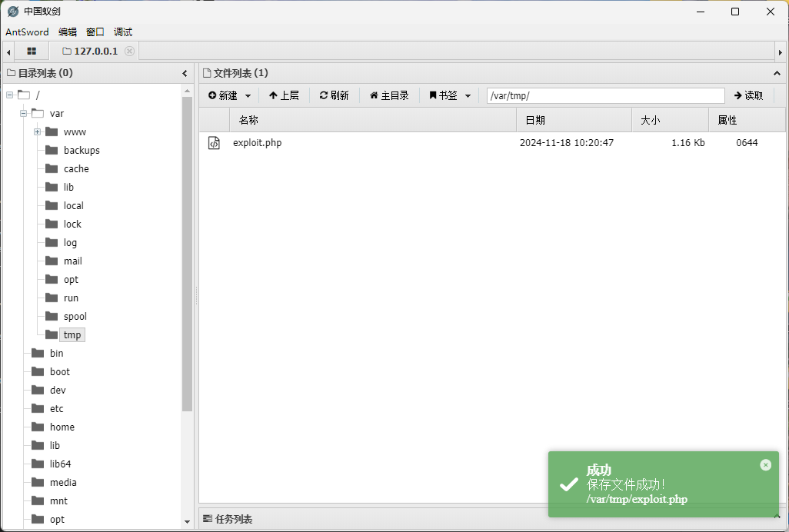Click the tmp folder icon in tree
The image size is (789, 532).
(x=52, y=335)
